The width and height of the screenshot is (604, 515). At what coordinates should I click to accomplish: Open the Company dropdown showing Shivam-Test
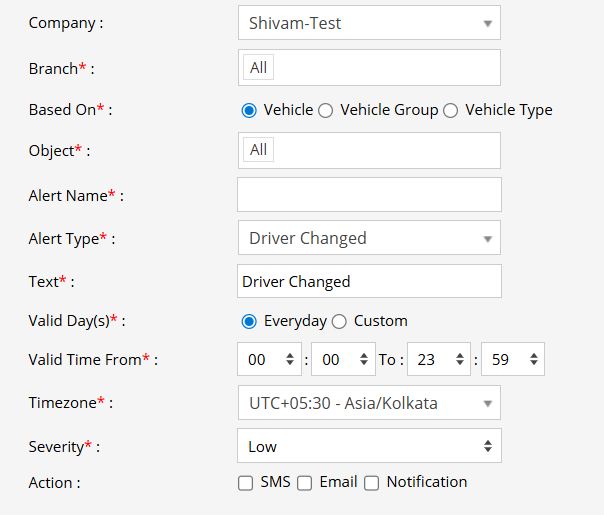(x=368, y=23)
